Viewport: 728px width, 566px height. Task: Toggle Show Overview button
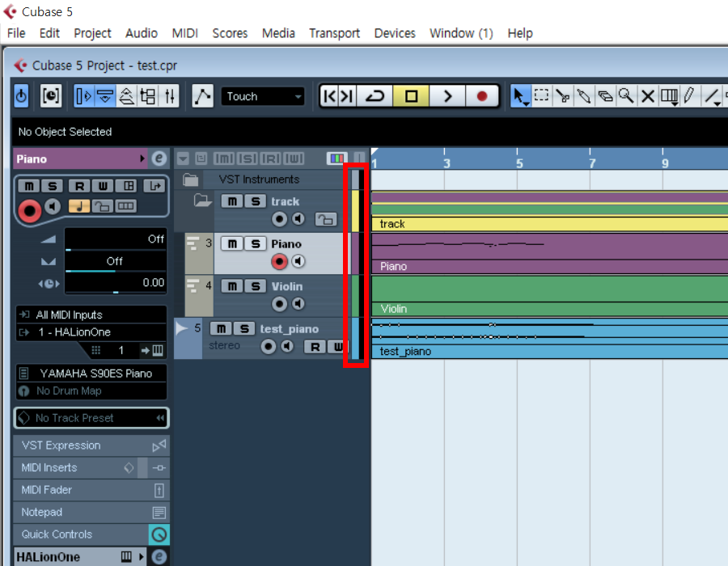[x=127, y=96]
